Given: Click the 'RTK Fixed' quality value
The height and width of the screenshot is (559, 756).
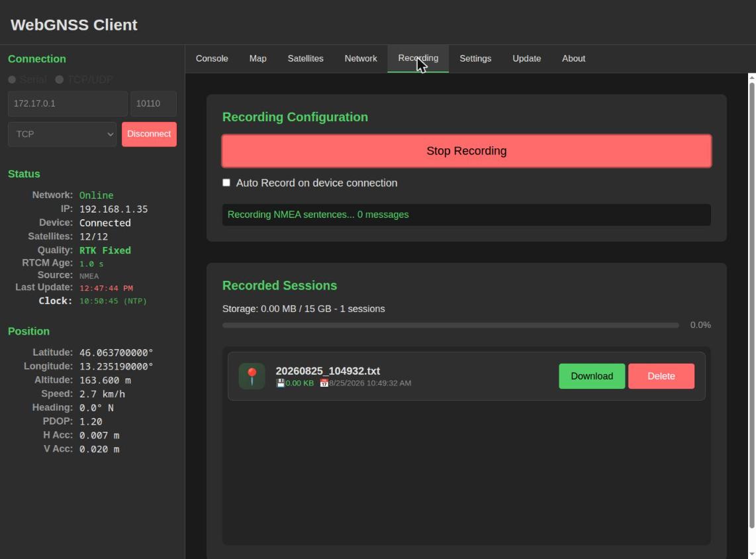Looking at the screenshot, I should point(105,250).
